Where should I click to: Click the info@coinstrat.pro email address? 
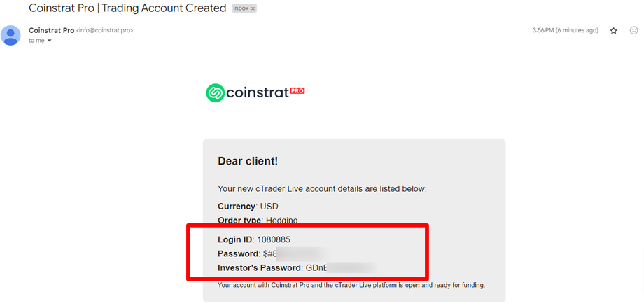104,31
